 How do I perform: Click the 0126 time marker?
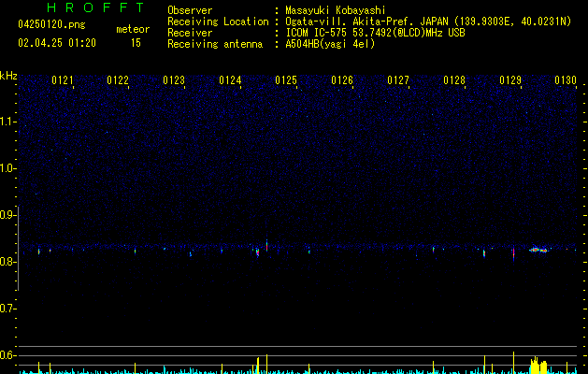coord(342,80)
